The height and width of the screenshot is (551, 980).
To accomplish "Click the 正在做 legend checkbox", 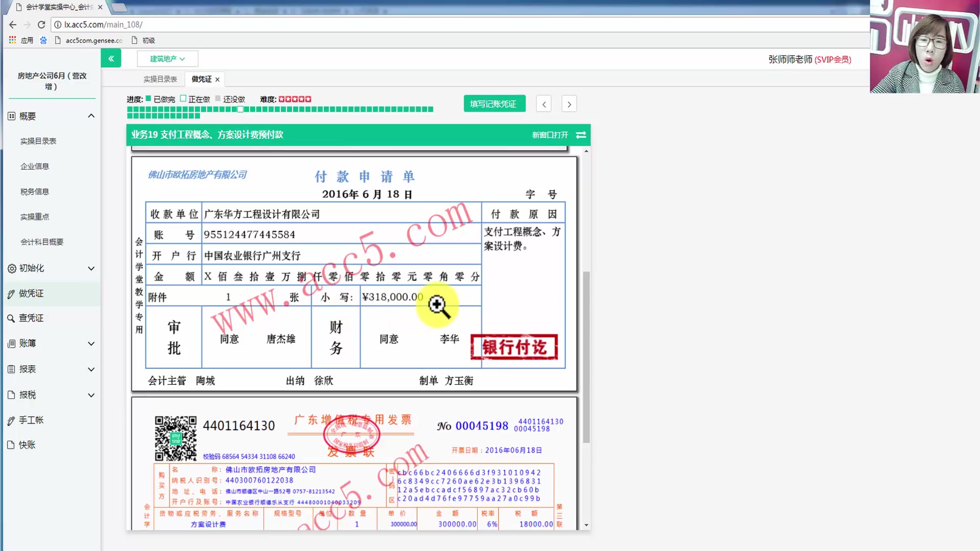I will (x=183, y=98).
